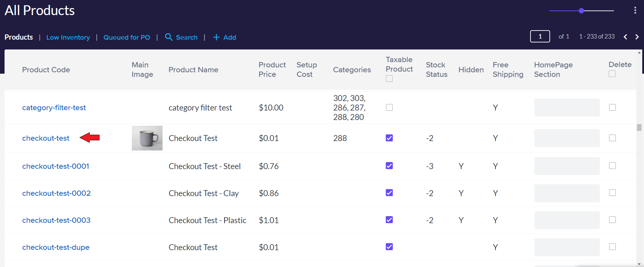Open the checkout-test product link

[x=46, y=138]
